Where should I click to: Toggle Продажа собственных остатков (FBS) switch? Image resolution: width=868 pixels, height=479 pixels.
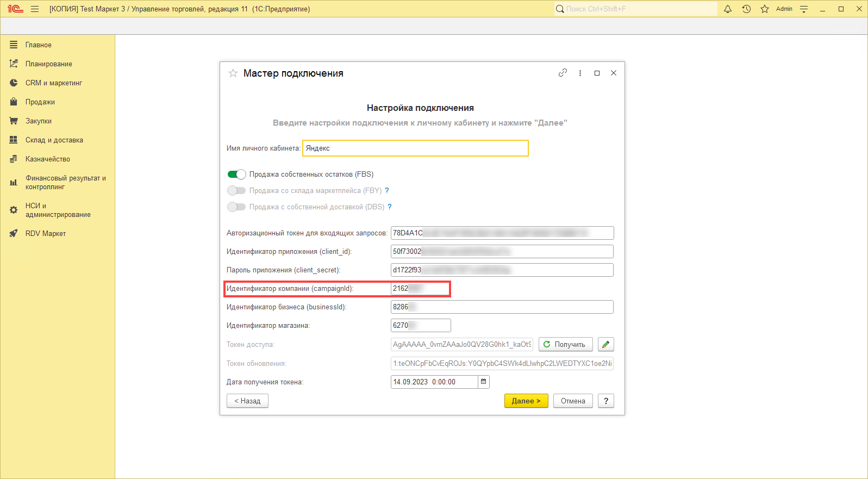tap(236, 175)
